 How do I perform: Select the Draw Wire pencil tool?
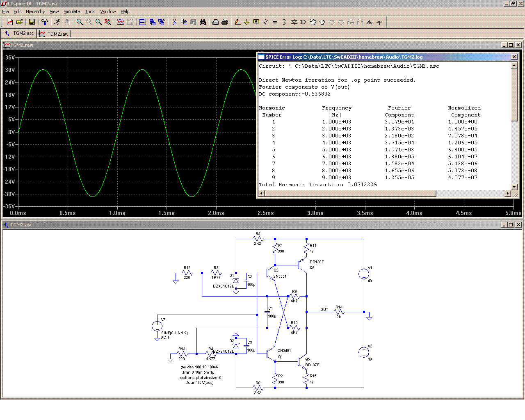(x=237, y=22)
